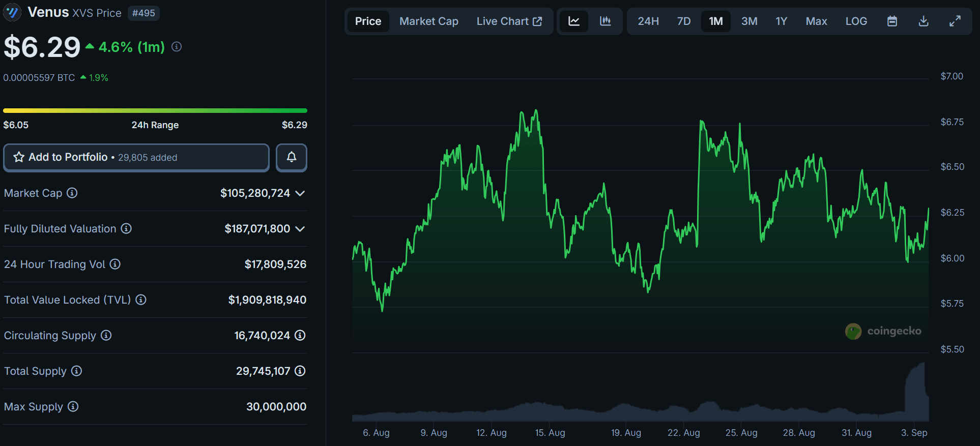Click the alert bell icon

click(x=292, y=157)
